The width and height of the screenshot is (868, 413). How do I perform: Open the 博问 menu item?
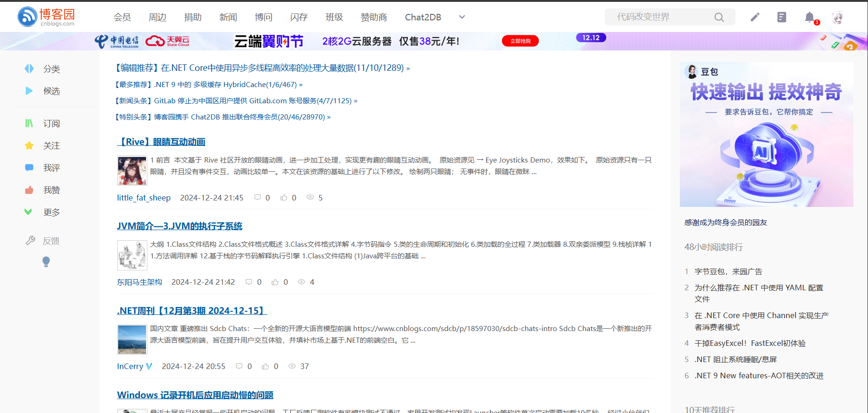(x=264, y=17)
